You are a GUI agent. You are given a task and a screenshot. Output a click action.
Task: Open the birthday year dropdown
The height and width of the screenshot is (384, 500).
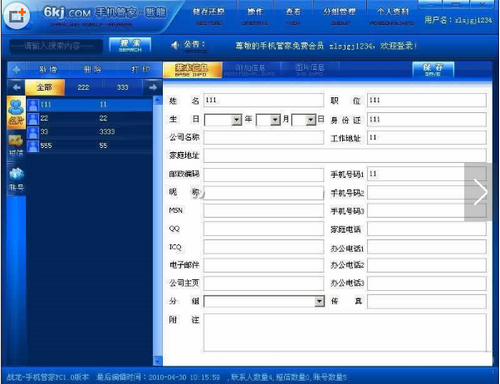click(237, 120)
